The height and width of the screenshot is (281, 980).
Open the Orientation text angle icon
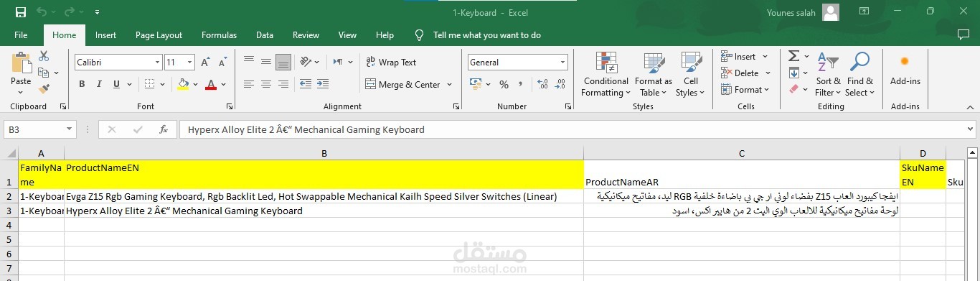306,62
